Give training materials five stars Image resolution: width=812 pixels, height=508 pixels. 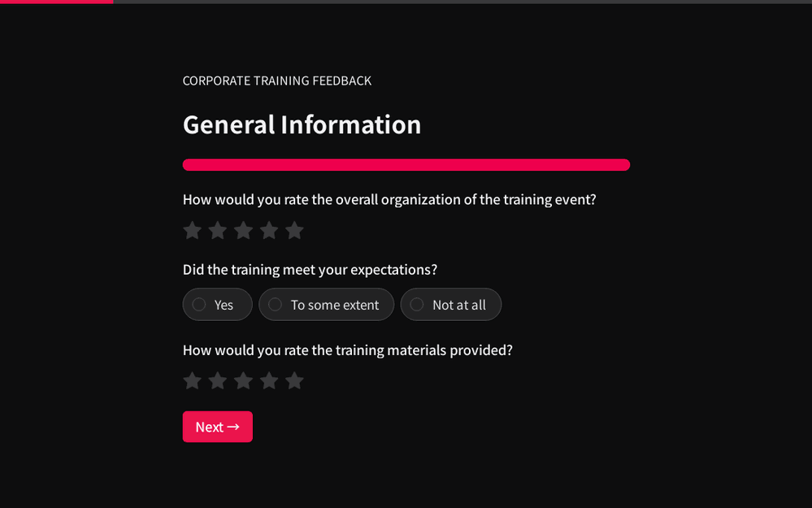coord(294,381)
